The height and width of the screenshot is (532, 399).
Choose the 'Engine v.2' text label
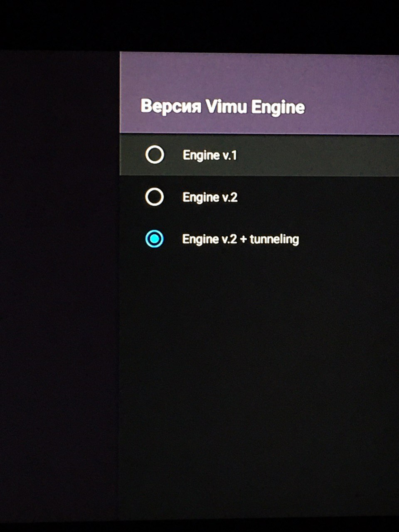click(x=210, y=197)
